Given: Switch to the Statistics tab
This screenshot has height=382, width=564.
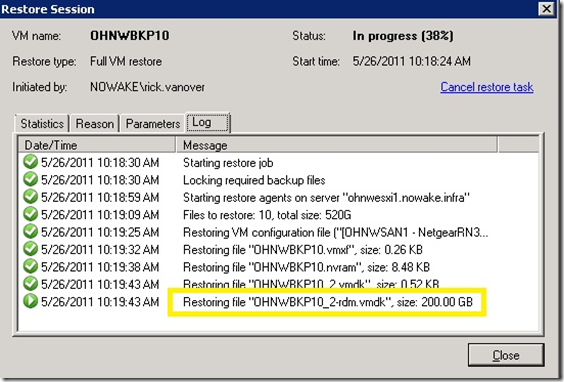Looking at the screenshot, I should pos(42,124).
